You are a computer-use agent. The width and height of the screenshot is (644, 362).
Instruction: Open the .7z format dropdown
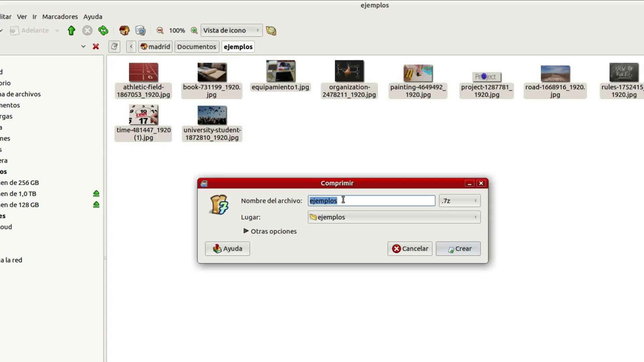[460, 201]
